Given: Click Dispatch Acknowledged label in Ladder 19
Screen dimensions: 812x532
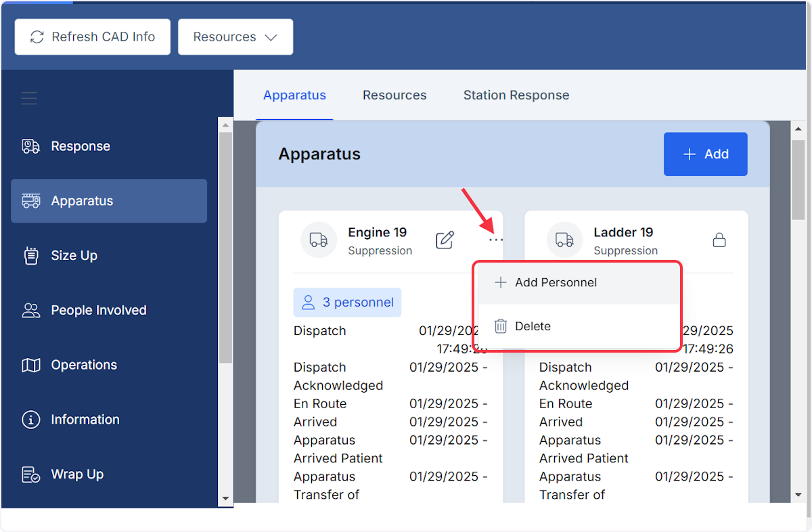Looking at the screenshot, I should tap(584, 376).
